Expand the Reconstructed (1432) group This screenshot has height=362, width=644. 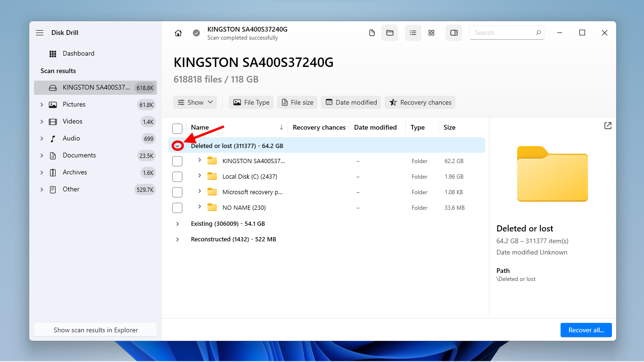coord(177,239)
